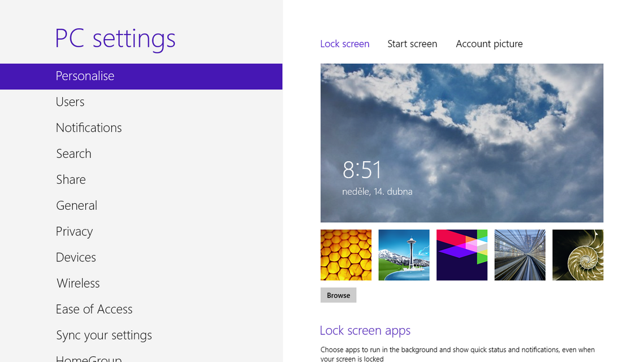Open the Devices category
This screenshot has height=362, width=644.
click(x=76, y=257)
